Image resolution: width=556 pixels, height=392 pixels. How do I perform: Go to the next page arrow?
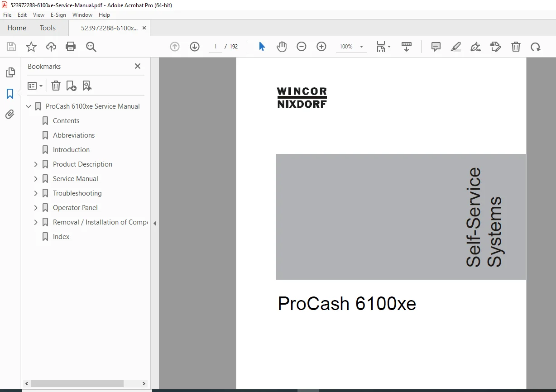click(x=195, y=47)
